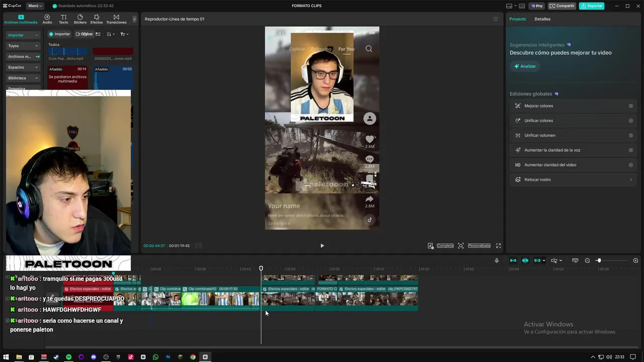This screenshot has height=362, width=644.
Task: Click the Pro badge
Action: [536, 6]
